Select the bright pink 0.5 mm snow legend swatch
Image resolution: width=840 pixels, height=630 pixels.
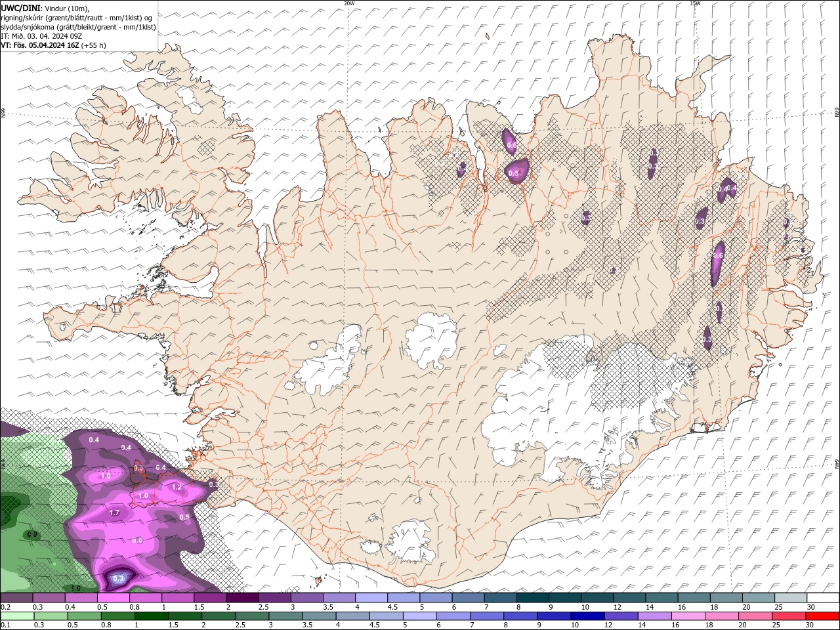coord(113,598)
